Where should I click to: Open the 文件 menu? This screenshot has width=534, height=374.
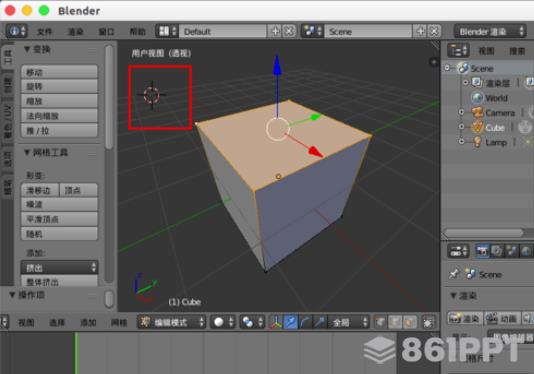[x=45, y=32]
